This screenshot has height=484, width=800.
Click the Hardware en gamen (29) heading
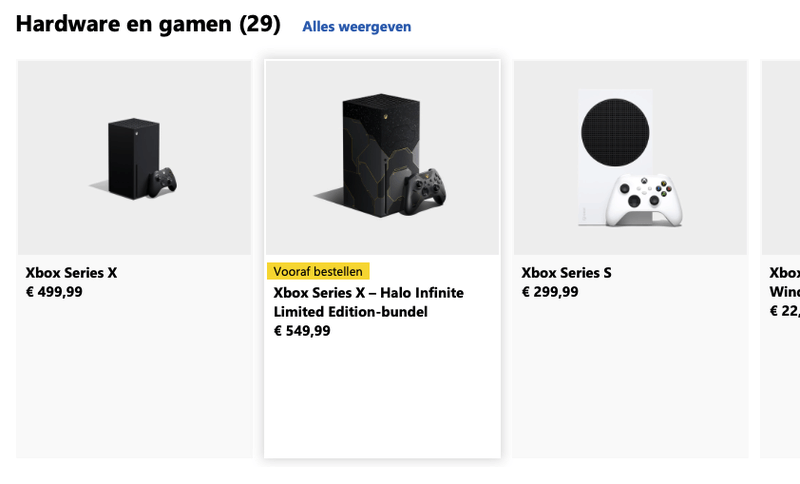click(148, 24)
